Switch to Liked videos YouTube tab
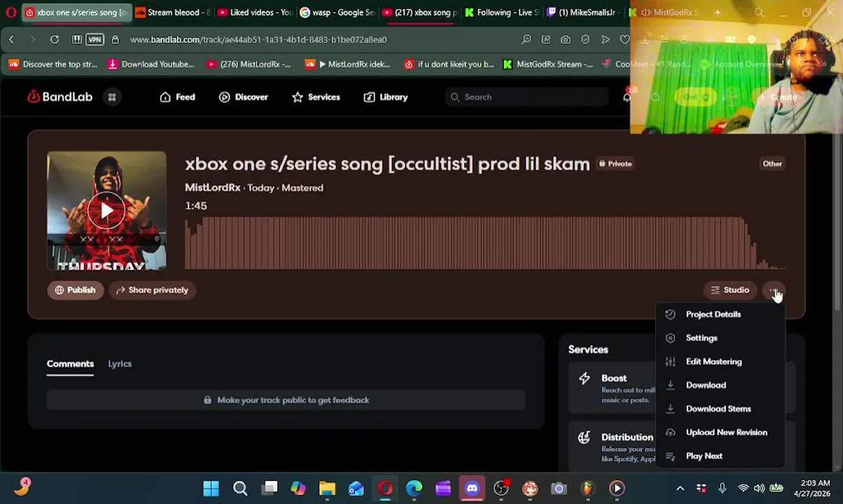 pos(255,12)
